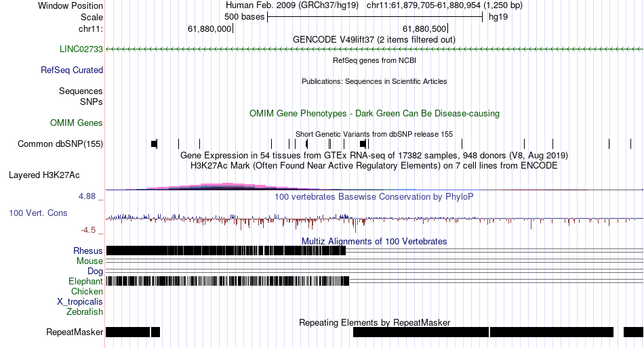The width and height of the screenshot is (644, 348).
Task: Click the OMIM Gene Phenotypes title
Action: [374, 113]
